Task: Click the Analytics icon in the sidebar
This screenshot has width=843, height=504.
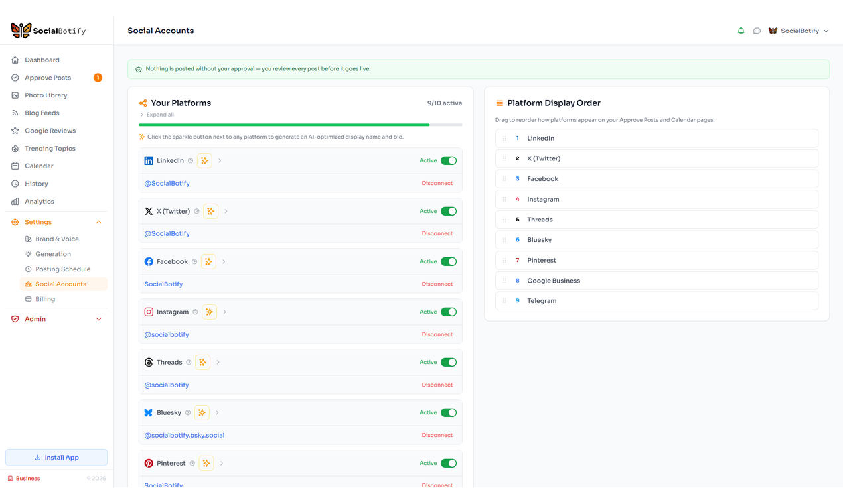Action: tap(15, 201)
